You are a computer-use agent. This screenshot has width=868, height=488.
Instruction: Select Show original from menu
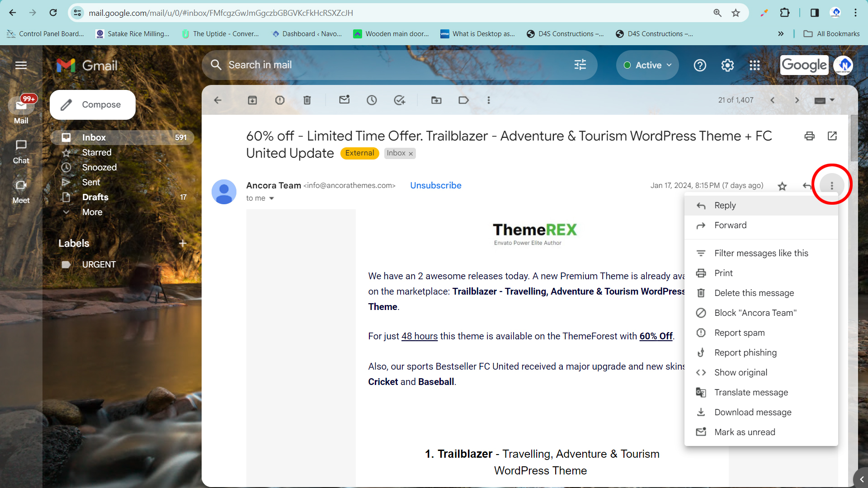(x=741, y=372)
